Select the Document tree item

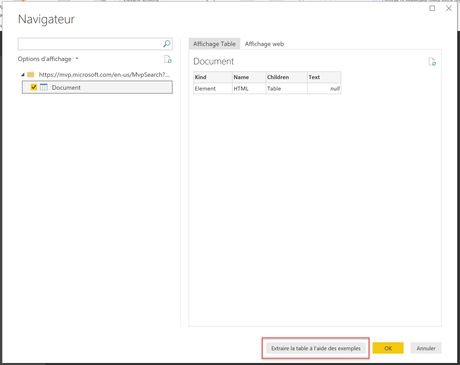pyautogui.click(x=97, y=87)
